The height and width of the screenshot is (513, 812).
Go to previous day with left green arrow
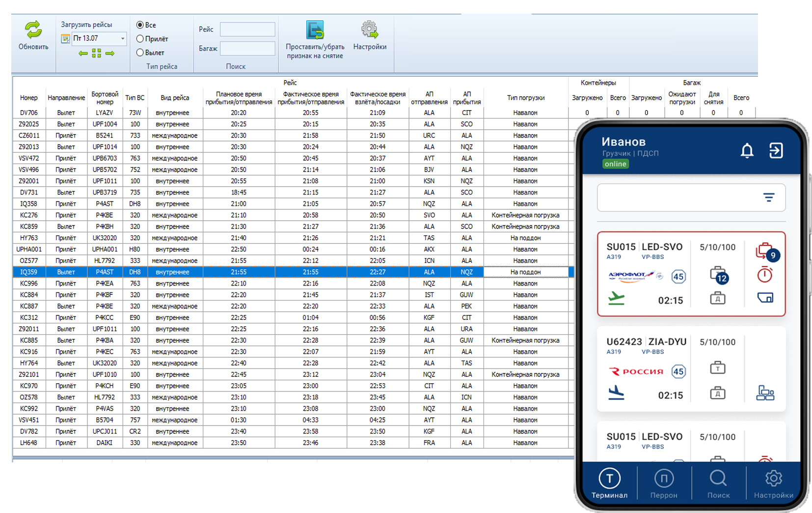[83, 53]
